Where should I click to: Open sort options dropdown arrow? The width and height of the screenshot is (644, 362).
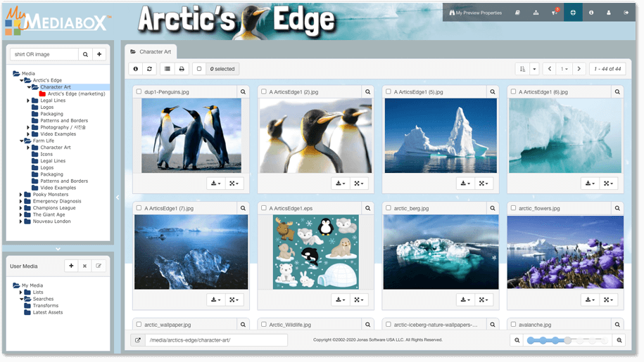pos(534,69)
